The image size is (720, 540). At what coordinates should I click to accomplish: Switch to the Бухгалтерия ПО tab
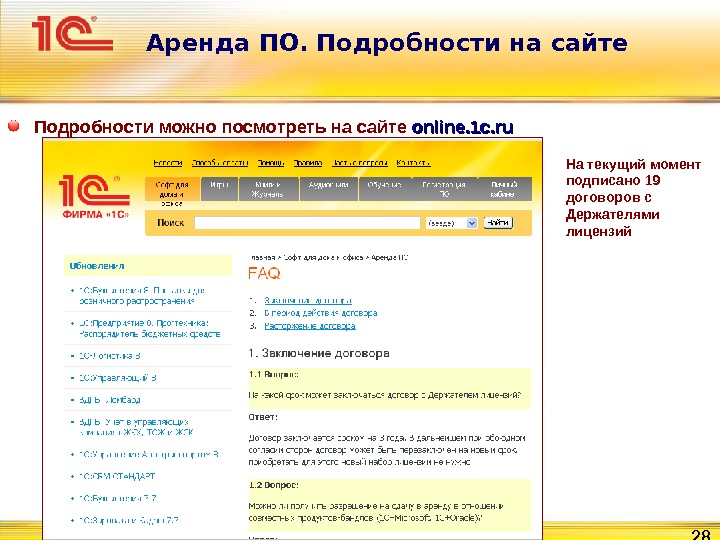click(444, 189)
